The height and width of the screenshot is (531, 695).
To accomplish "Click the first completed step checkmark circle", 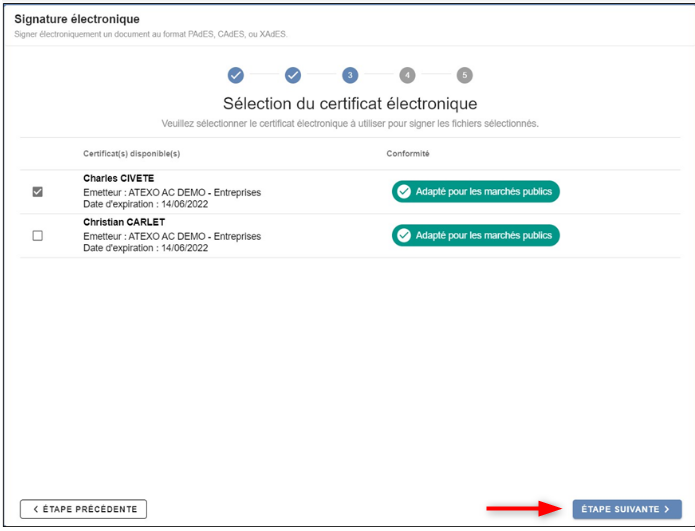I will coord(236,75).
